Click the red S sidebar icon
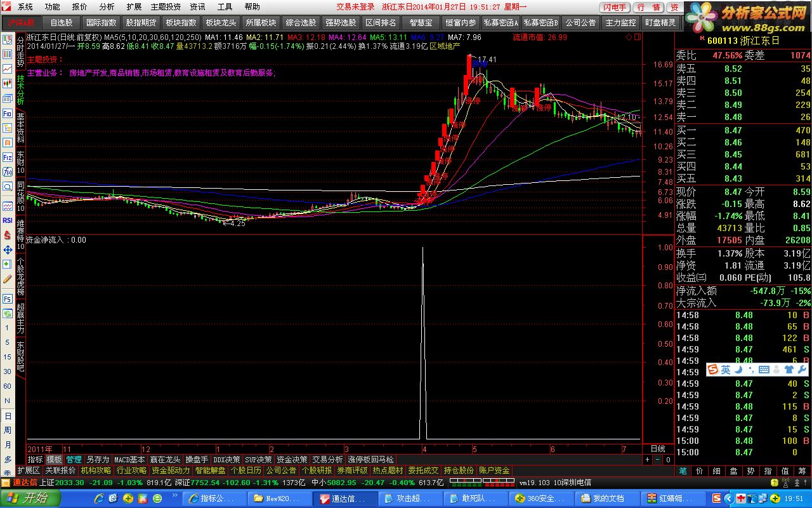812x508 pixels. (8, 235)
